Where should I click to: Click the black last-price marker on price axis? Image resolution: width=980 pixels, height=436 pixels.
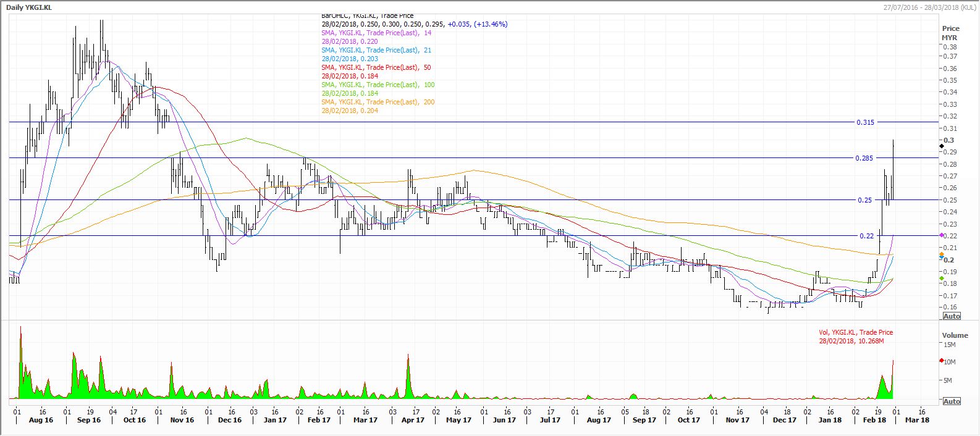tap(941, 146)
